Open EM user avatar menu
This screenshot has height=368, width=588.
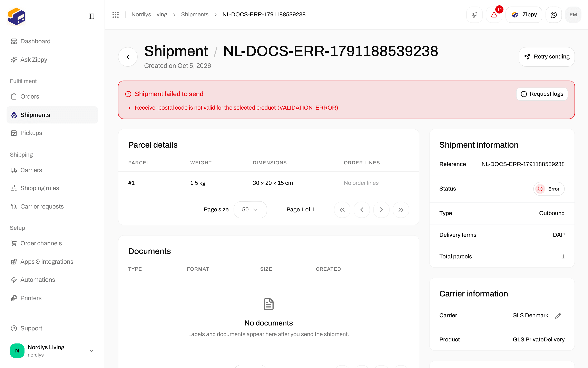[573, 15]
